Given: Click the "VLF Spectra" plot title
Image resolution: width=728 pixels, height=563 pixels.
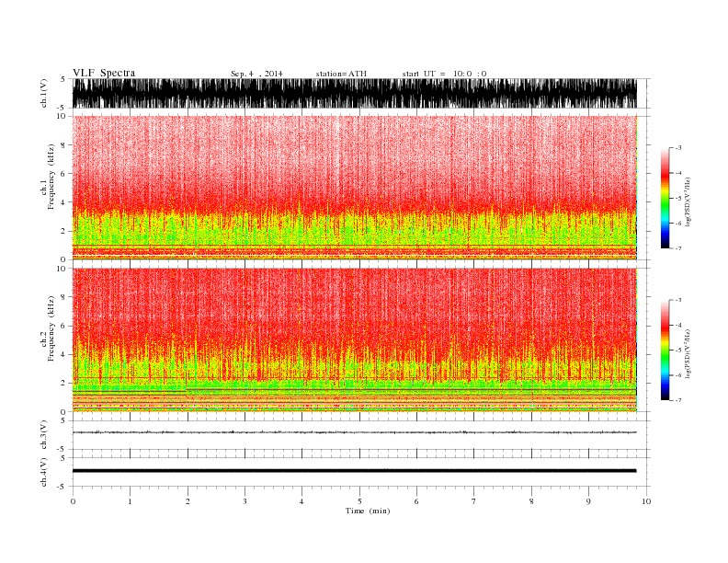Looking at the screenshot, I should [x=104, y=73].
